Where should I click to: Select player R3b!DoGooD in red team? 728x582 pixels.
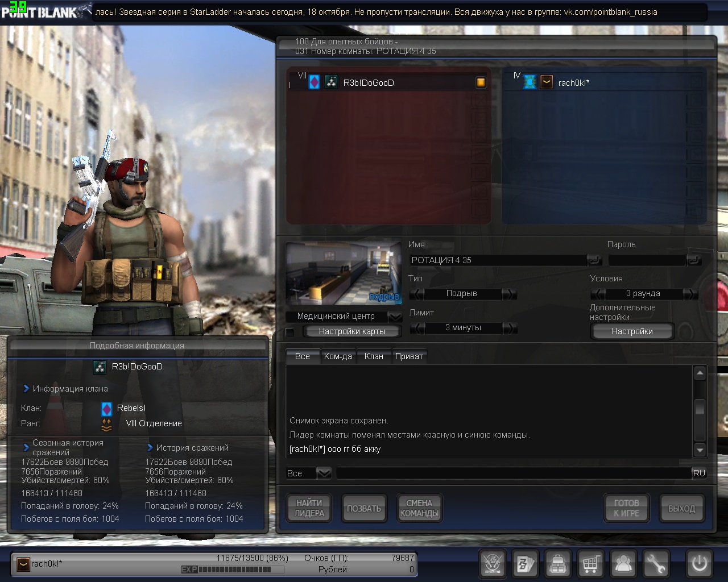point(388,82)
